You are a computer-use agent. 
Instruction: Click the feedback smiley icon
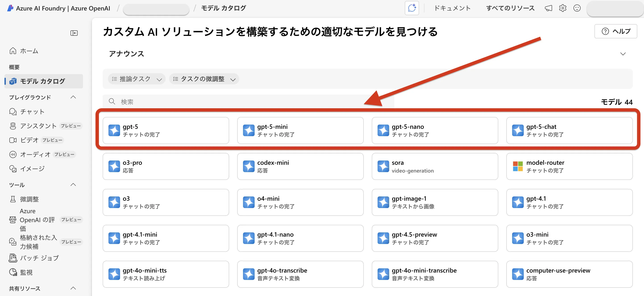click(x=577, y=8)
